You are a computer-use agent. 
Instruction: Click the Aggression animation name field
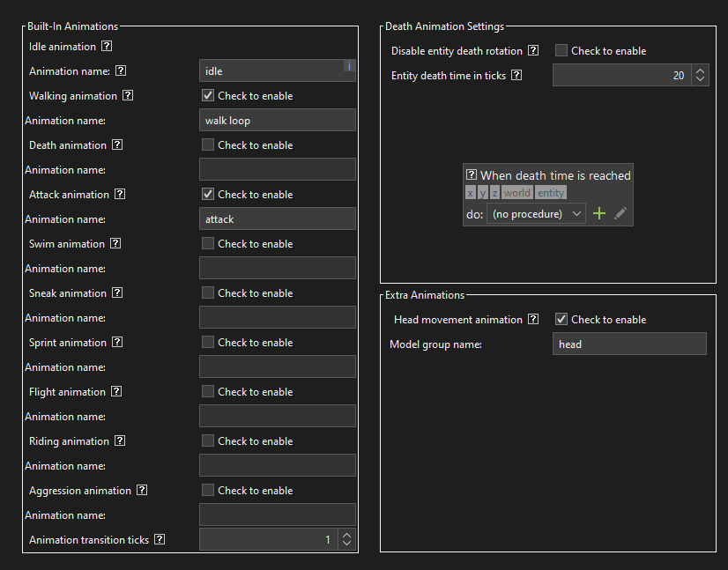pos(278,514)
